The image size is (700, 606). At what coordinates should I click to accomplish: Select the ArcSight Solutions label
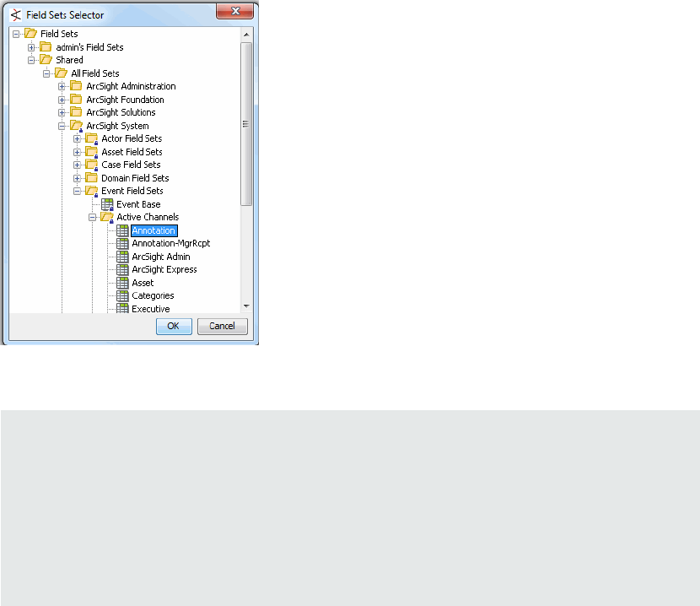[121, 112]
